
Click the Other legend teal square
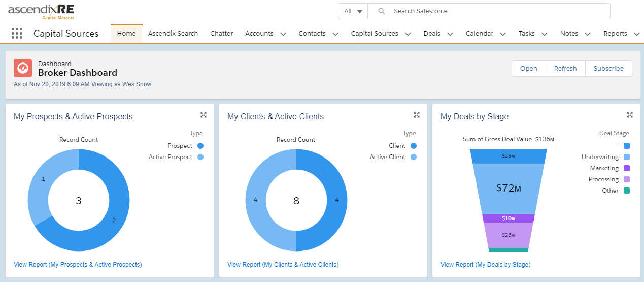click(x=627, y=191)
